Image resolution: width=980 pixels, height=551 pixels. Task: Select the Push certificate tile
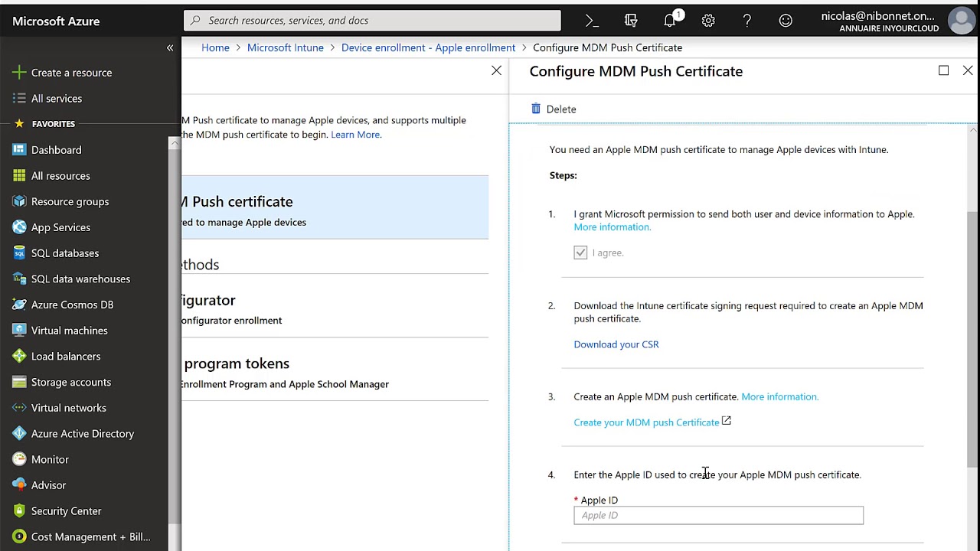tap(335, 207)
